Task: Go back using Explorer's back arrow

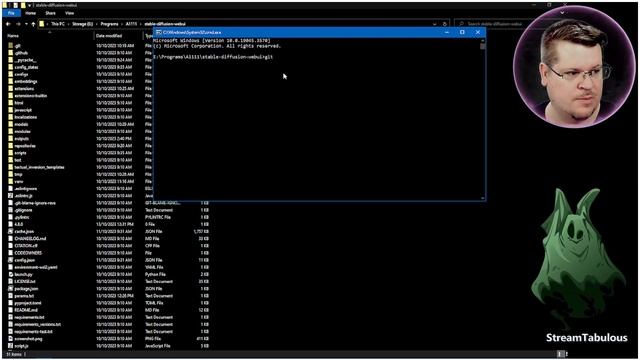Action: 8,24
